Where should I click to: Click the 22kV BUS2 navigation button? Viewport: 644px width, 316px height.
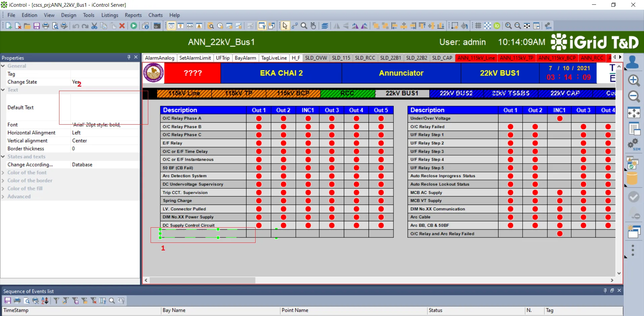[x=456, y=93]
